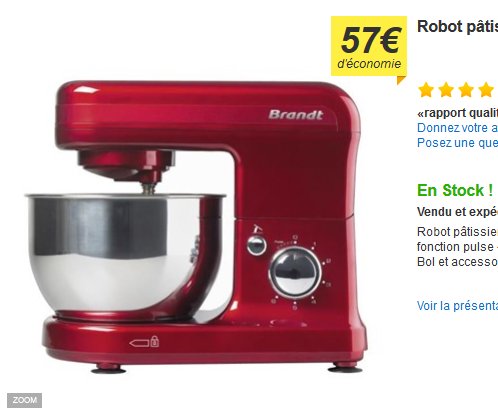Click the small chrome head-release button

point(256,245)
